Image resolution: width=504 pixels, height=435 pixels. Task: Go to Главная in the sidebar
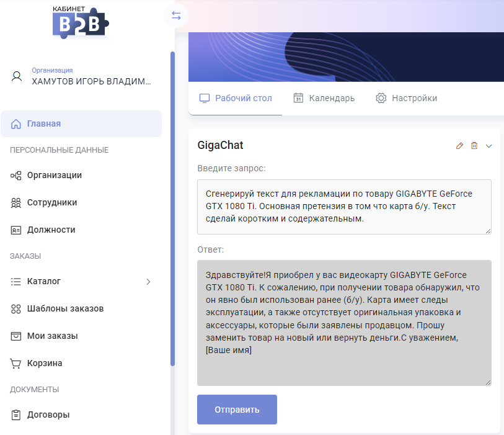point(81,124)
